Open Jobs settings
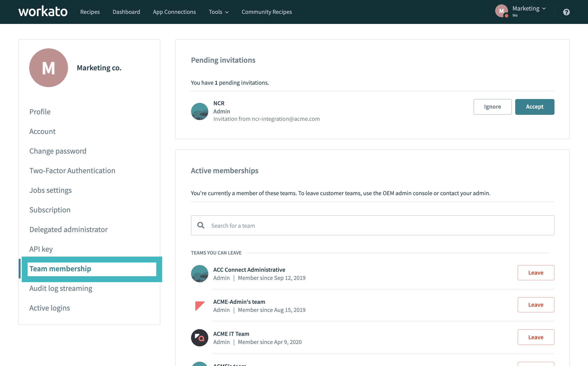 click(x=50, y=190)
